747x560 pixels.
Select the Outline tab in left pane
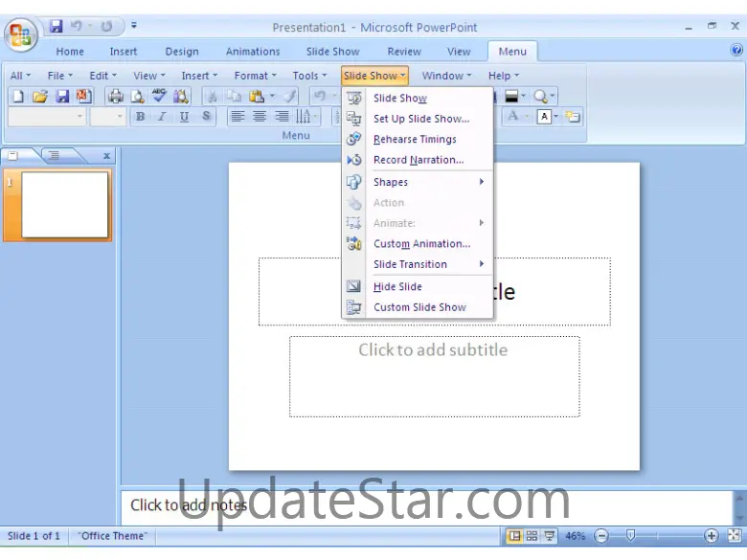coord(55,156)
